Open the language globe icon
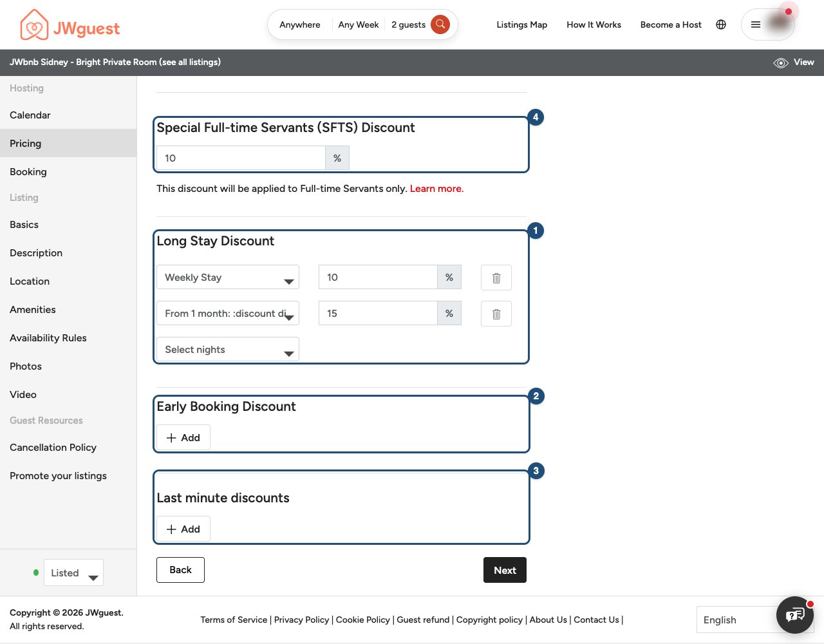824x644 pixels. click(x=721, y=24)
